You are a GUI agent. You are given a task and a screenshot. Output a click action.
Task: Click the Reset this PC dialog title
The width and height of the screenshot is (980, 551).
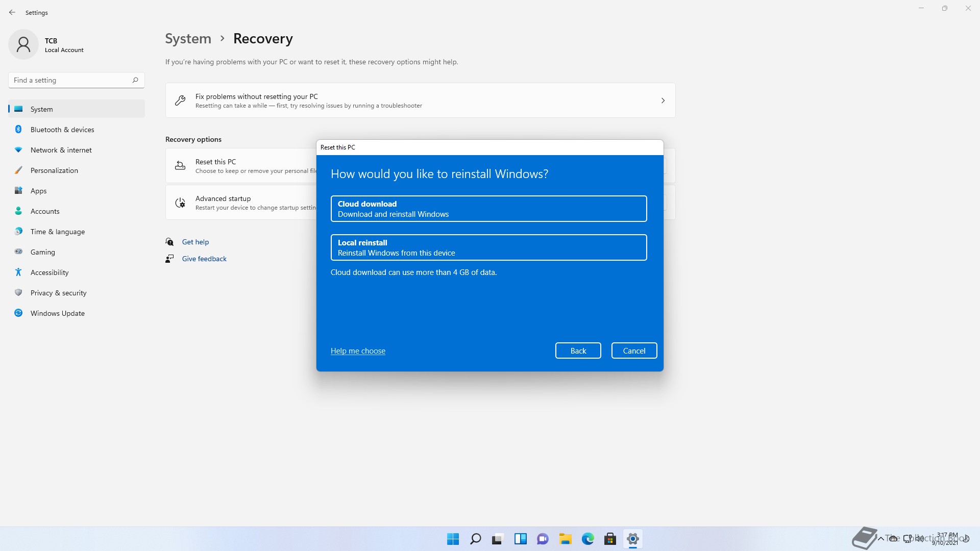338,147
